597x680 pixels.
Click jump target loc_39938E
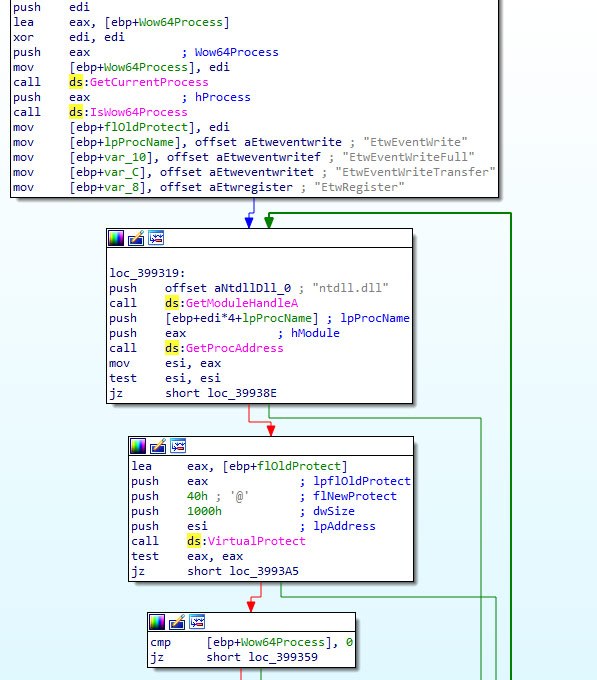(x=242, y=393)
